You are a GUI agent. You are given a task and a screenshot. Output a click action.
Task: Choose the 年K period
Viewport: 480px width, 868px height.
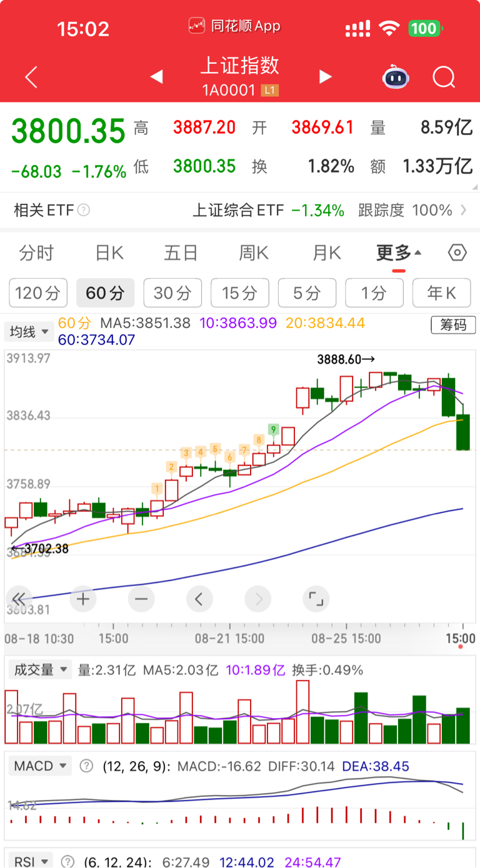[x=442, y=292]
